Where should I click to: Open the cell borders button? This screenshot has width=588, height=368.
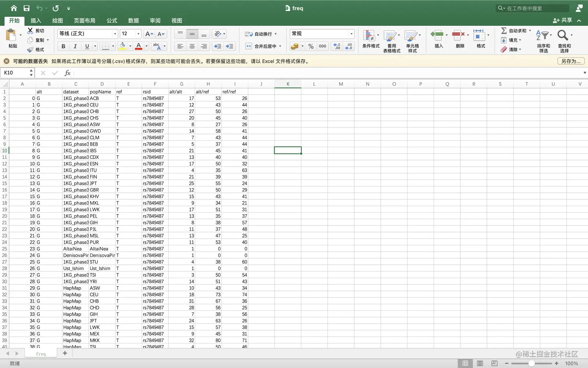pos(105,46)
